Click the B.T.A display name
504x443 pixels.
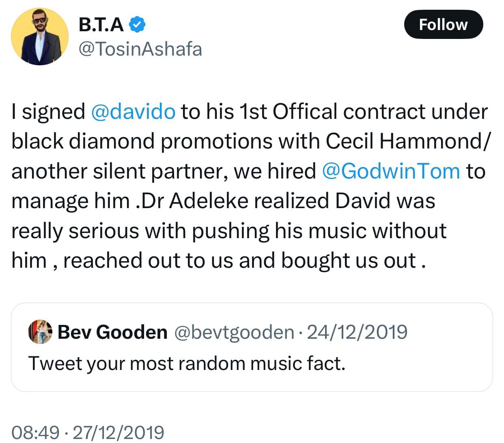[x=101, y=25]
